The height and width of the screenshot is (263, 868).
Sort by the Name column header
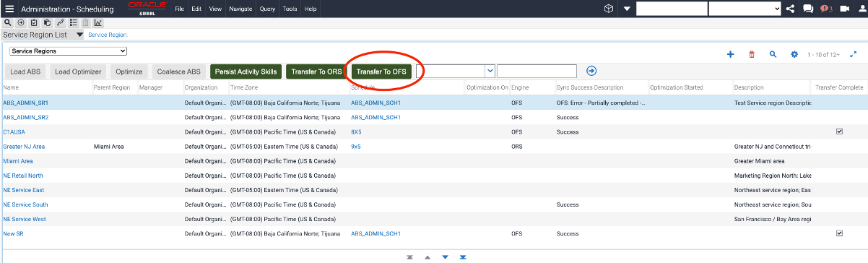pyautogui.click(x=11, y=87)
